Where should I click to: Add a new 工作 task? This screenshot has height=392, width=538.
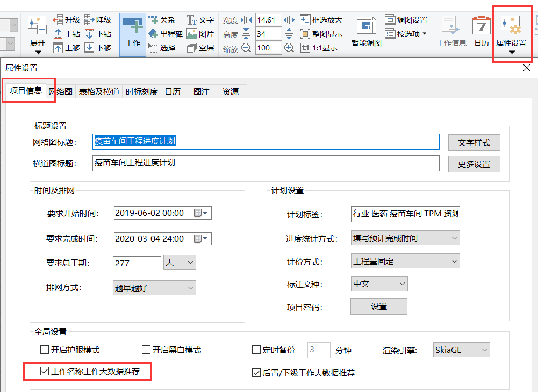132,34
